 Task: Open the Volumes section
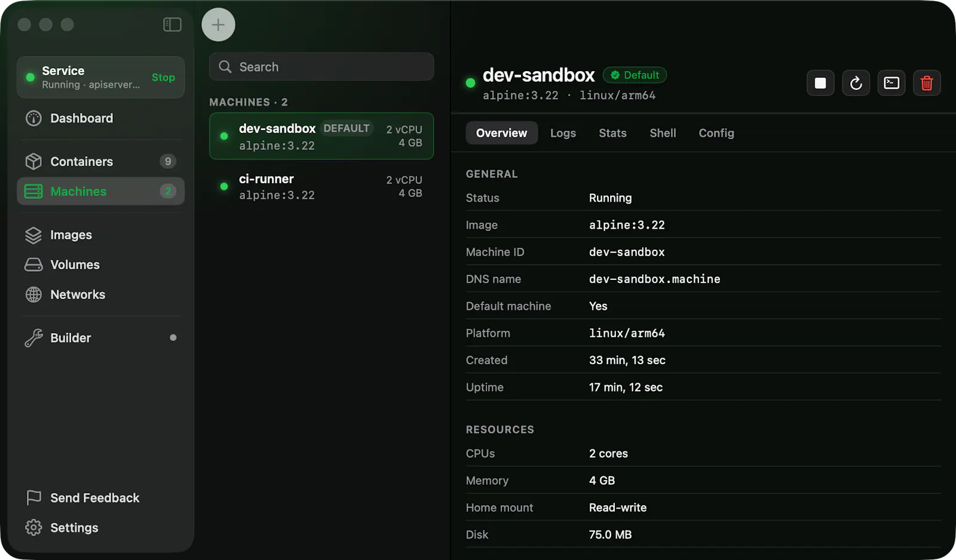pos(100,264)
